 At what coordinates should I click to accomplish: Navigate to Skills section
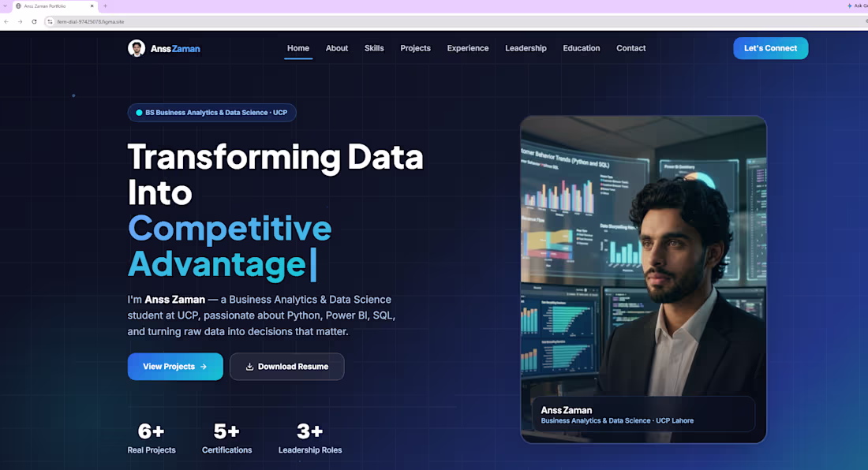[374, 48]
